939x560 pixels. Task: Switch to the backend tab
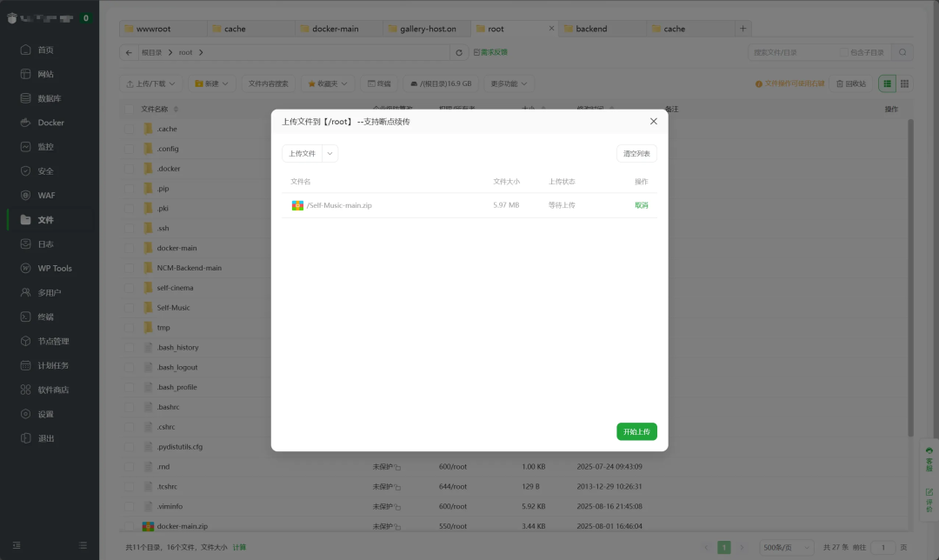click(x=603, y=28)
